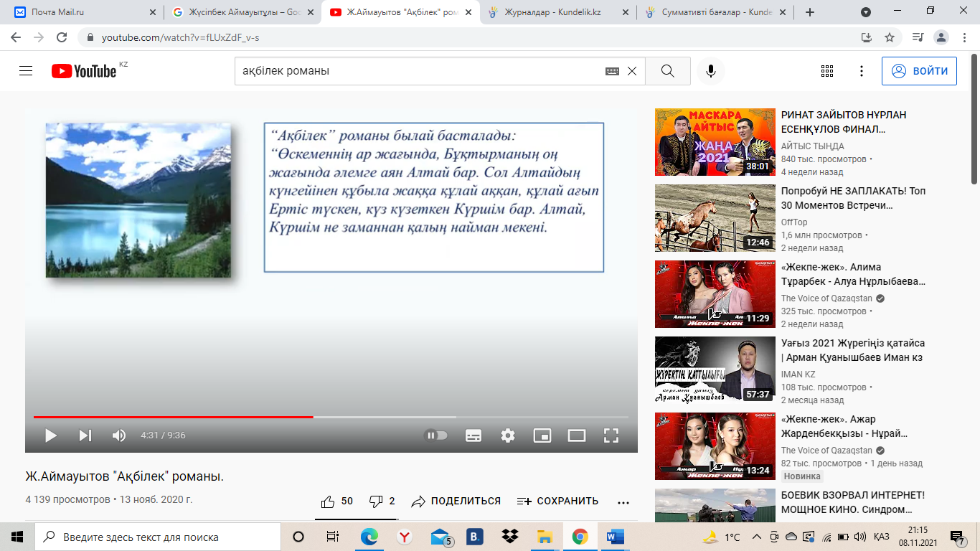Viewport: 980px width, 551px height.
Task: Open Dropbox from the taskbar
Action: pyautogui.click(x=510, y=537)
